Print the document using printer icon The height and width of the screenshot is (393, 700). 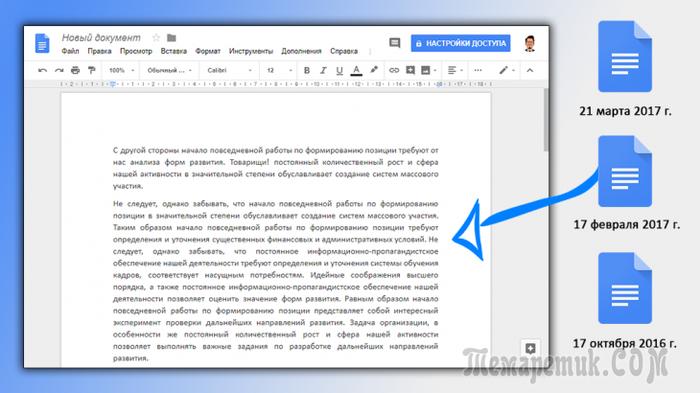pyautogui.click(x=75, y=70)
